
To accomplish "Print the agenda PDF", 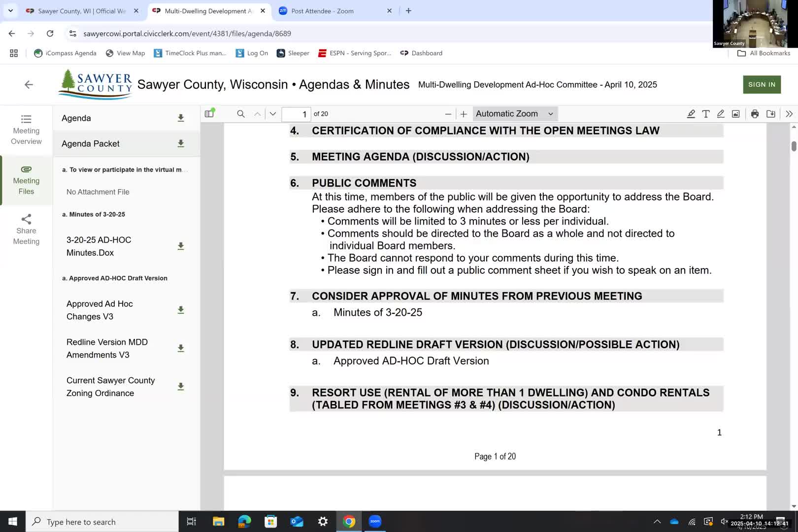I will click(755, 114).
